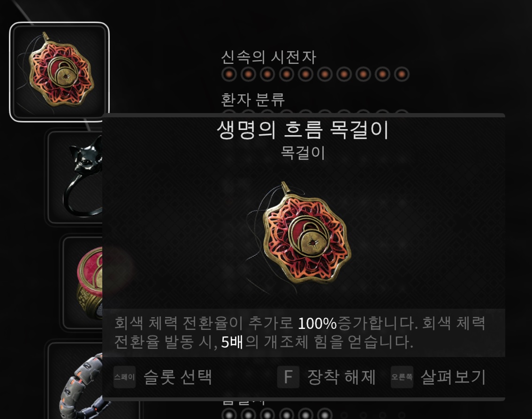Click the F key icon

tap(288, 377)
